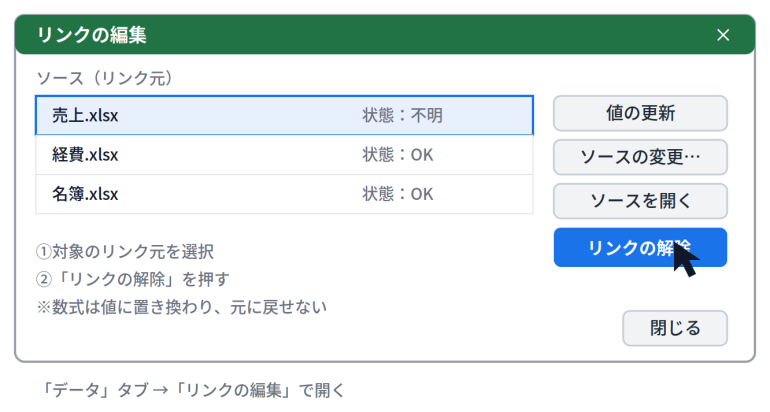Image resolution: width=770 pixels, height=412 pixels.
Task: Click the ソース（リンク元） list label
Action: click(x=105, y=78)
